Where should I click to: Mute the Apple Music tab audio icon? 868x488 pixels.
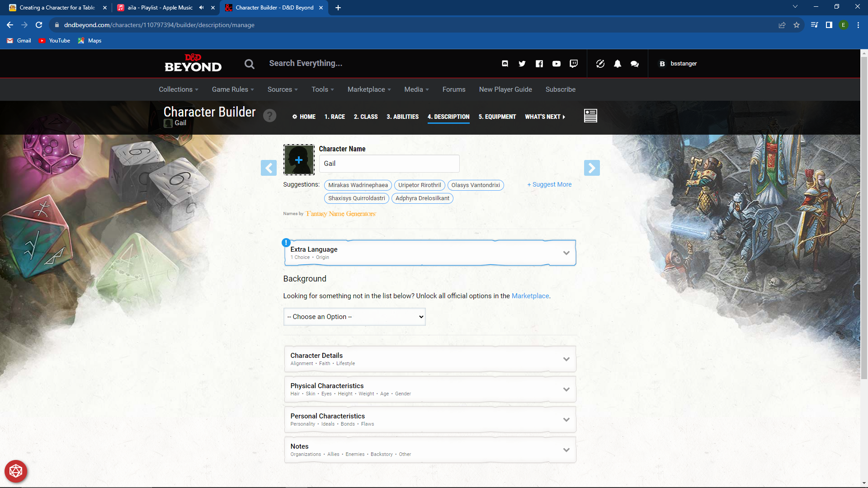coord(201,8)
